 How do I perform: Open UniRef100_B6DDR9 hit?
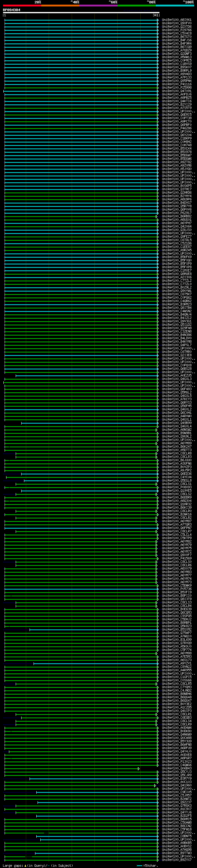177,497
